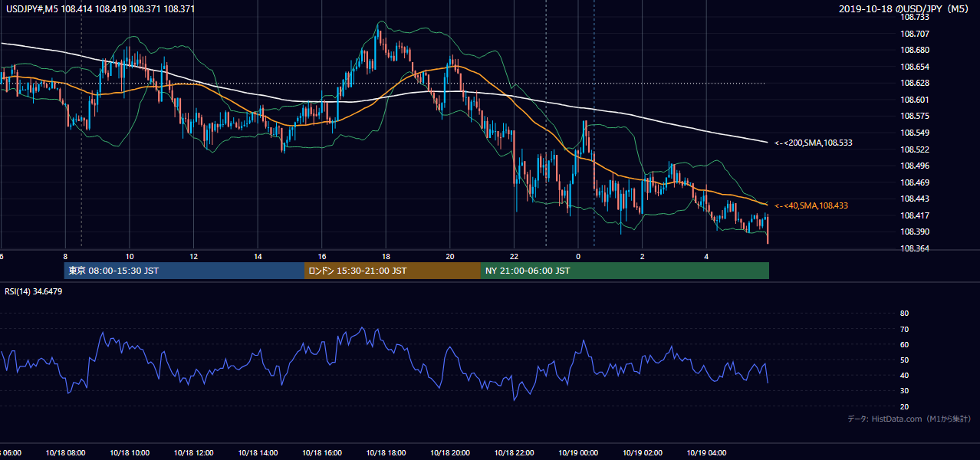Click RSI scale value 50

(904, 360)
